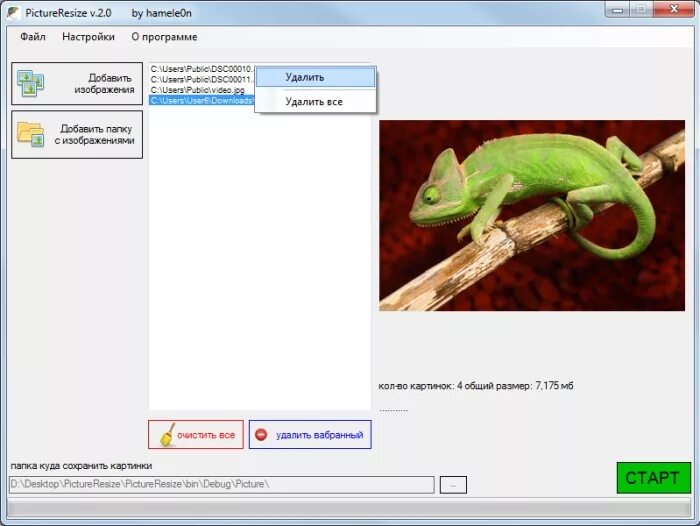Minimize the PictureResize window
Image resolution: width=700 pixels, height=526 pixels.
pos(617,10)
